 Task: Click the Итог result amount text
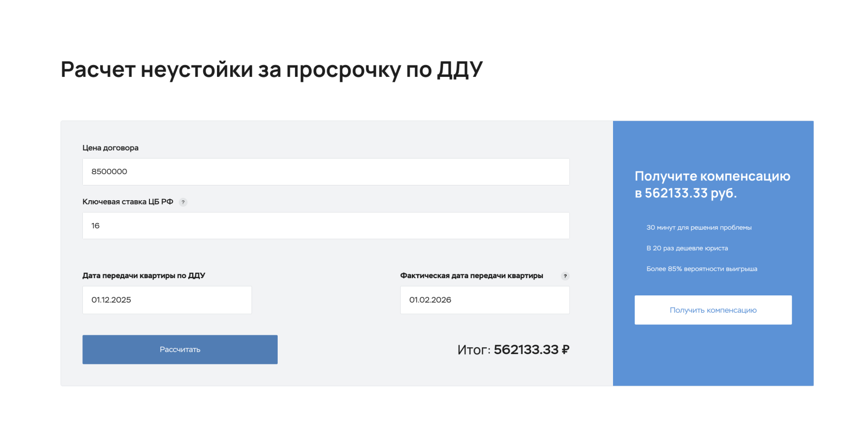(526, 350)
